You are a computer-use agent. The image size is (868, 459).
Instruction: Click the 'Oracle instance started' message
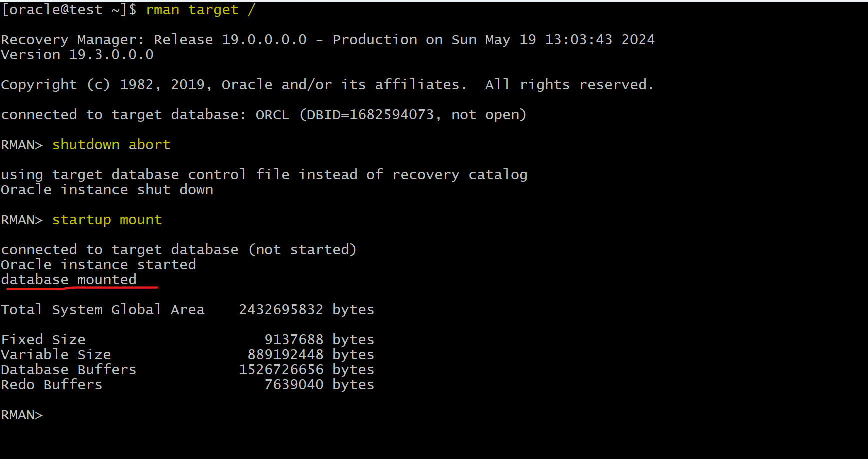[99, 265]
